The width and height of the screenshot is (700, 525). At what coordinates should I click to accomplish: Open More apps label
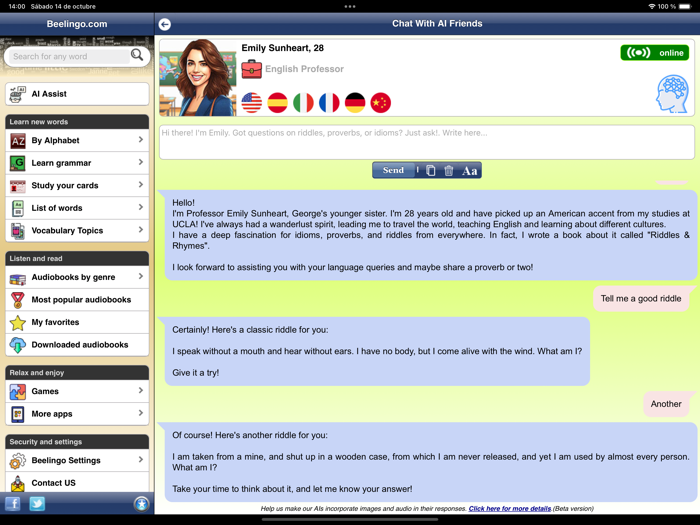52,414
